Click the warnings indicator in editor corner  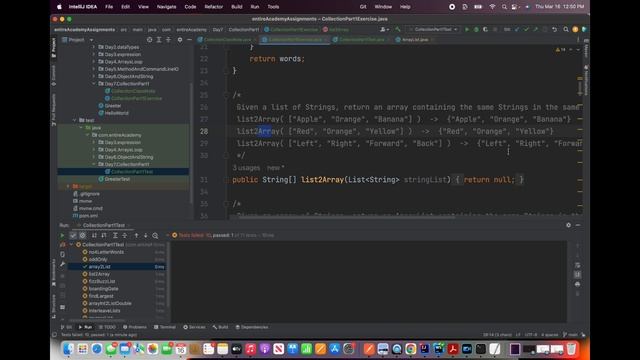pos(560,50)
